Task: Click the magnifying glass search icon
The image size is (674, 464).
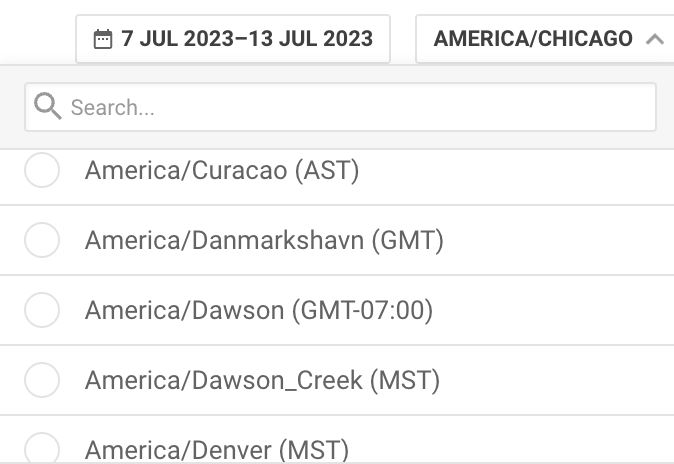Action: (47, 106)
